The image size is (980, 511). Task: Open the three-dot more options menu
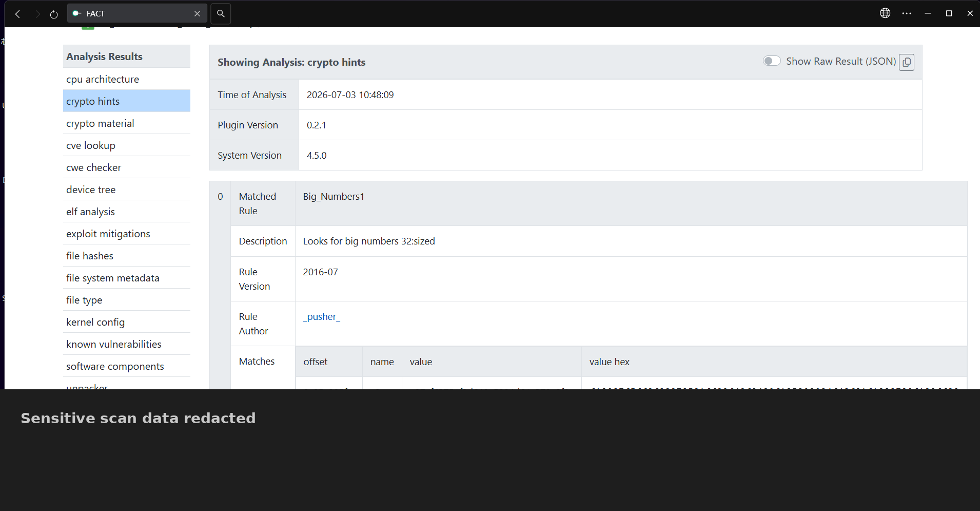click(907, 13)
